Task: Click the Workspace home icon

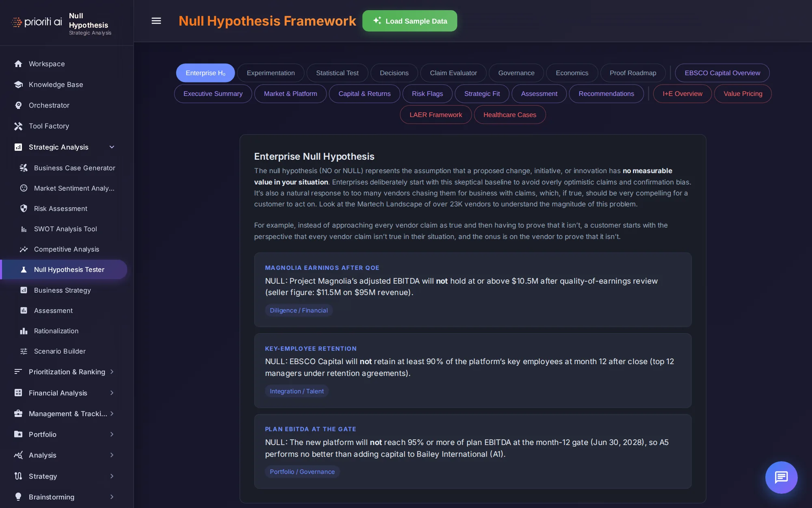Action: [18, 64]
